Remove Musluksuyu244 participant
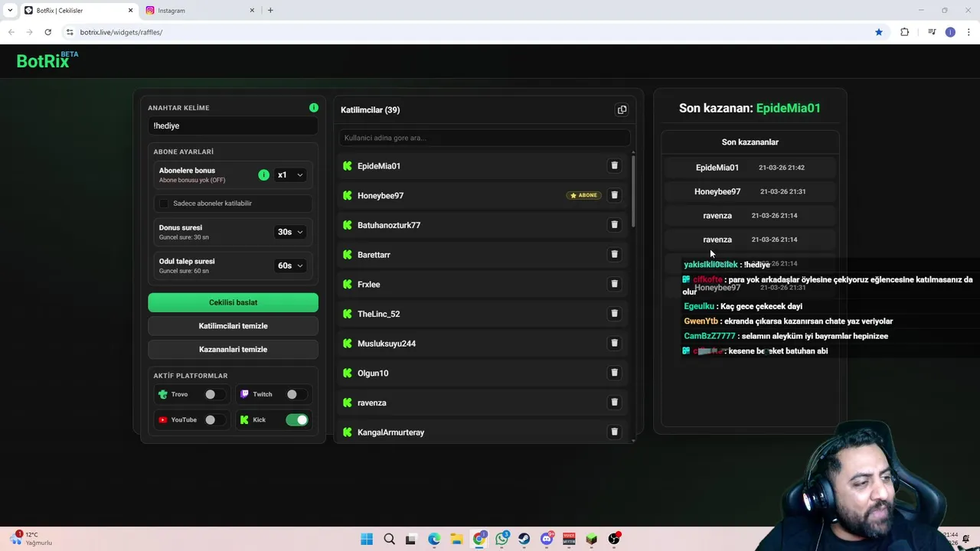The height and width of the screenshot is (551, 980). [x=614, y=343]
